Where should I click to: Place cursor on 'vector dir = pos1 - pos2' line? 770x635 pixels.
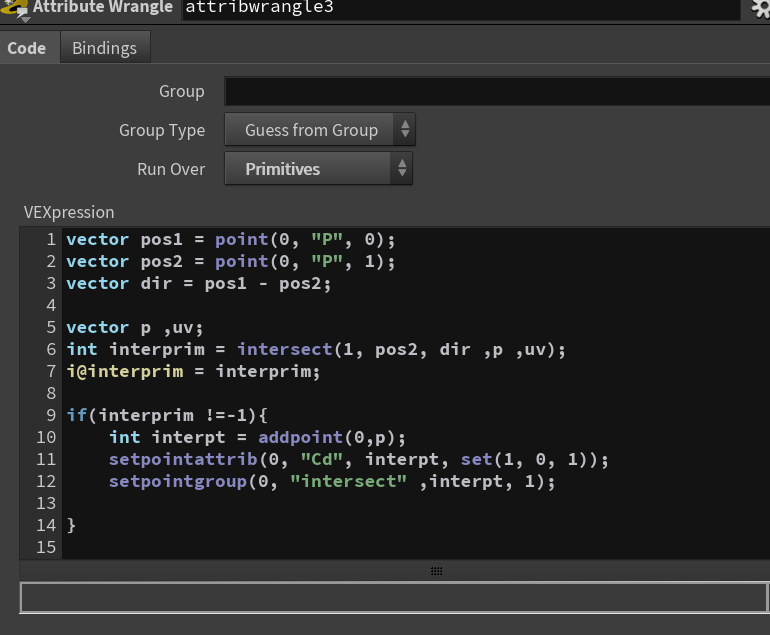pyautogui.click(x=199, y=284)
